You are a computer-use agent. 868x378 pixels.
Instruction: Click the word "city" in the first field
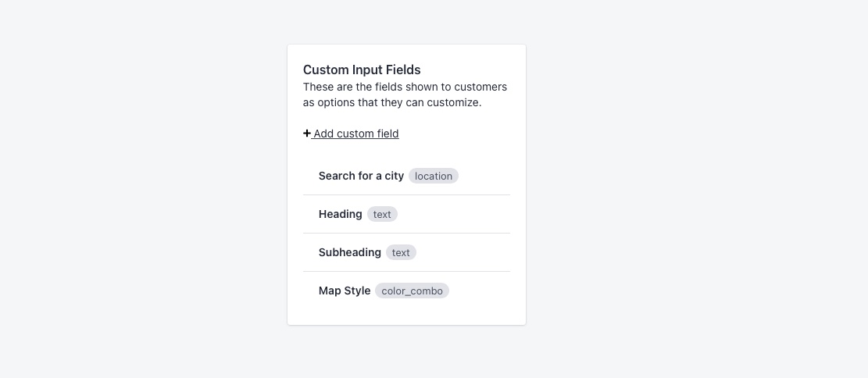tap(394, 176)
